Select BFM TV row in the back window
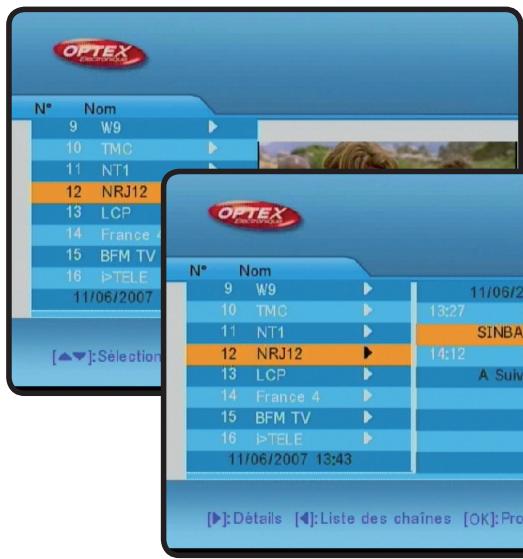The width and height of the screenshot is (523, 559). (96, 256)
